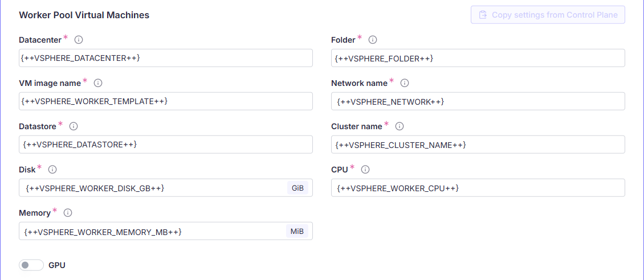This screenshot has height=280, width=644.
Task: Show the Datastore info icon help
Action: point(74,126)
